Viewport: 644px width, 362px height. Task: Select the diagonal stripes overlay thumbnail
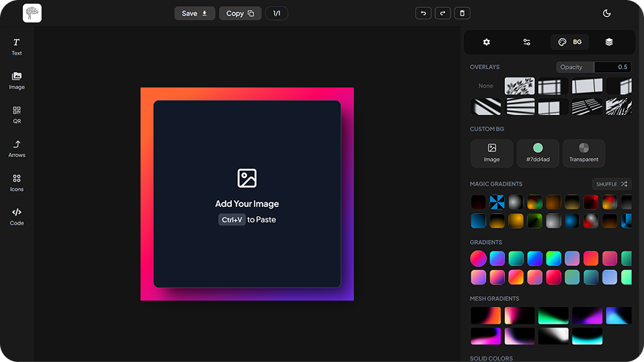(x=486, y=107)
